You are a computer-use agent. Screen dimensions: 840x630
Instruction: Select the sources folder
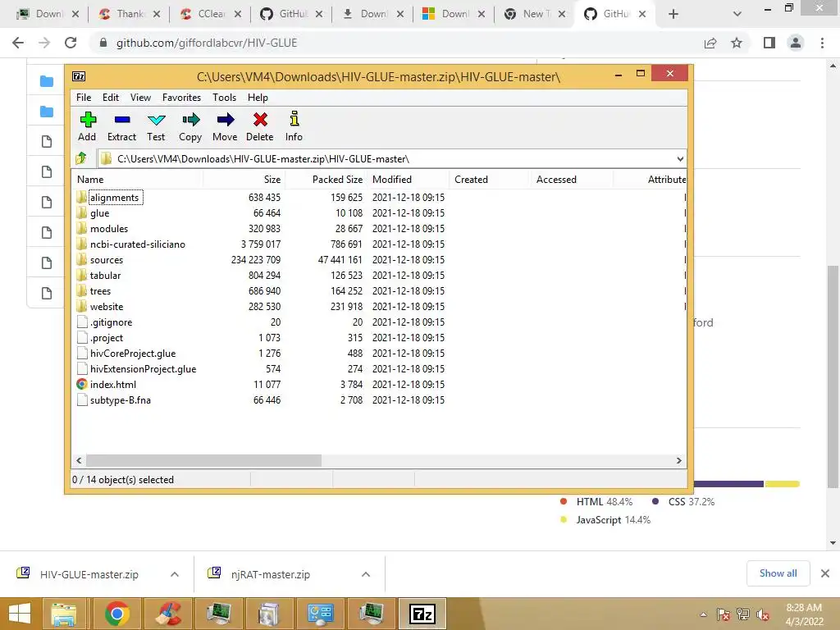coord(107,260)
